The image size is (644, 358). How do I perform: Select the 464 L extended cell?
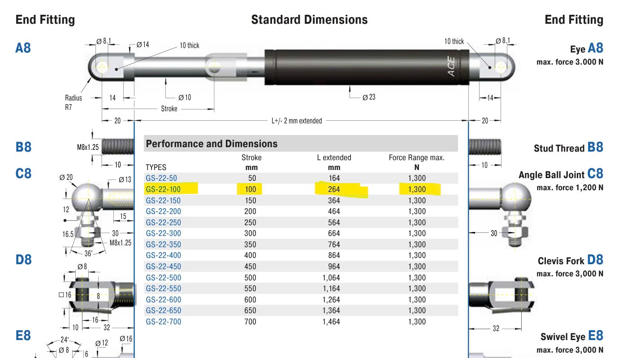coord(334,211)
